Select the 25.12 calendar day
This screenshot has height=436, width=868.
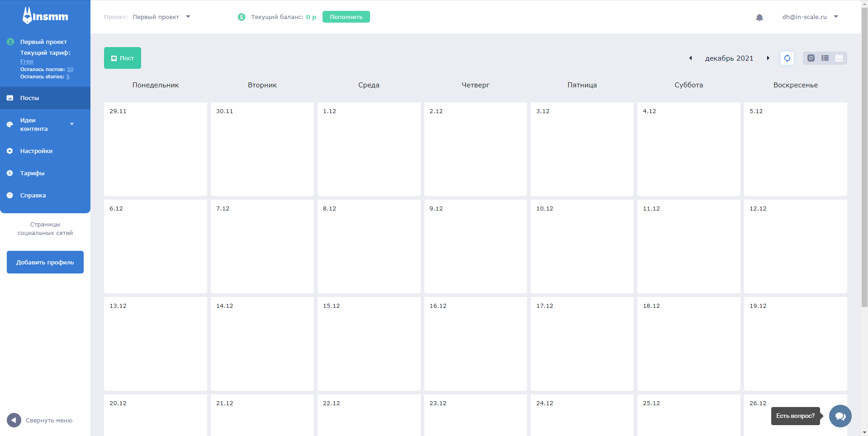tap(689, 415)
